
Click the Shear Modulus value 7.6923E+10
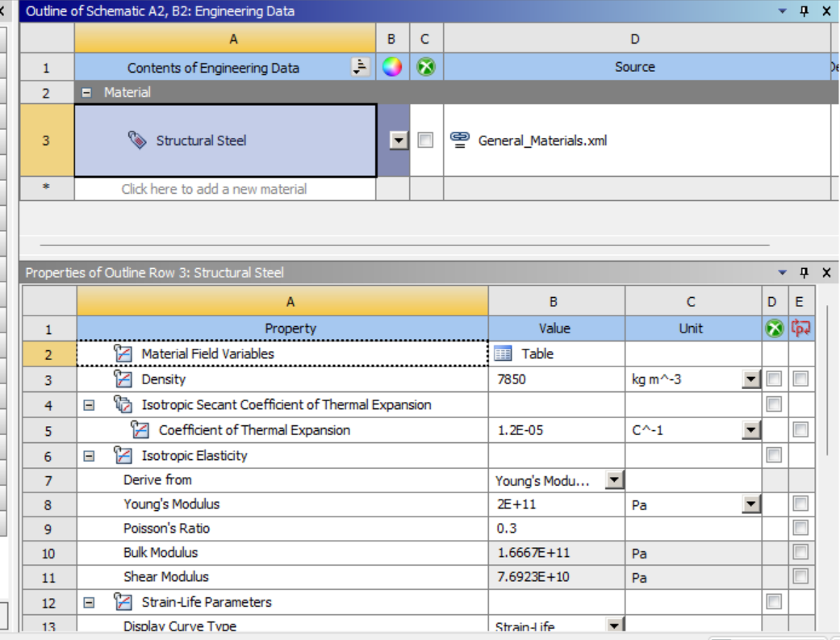533,577
